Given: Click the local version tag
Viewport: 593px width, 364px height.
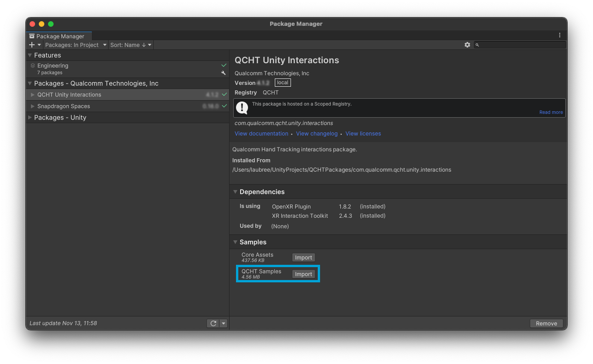Looking at the screenshot, I should click(x=283, y=83).
